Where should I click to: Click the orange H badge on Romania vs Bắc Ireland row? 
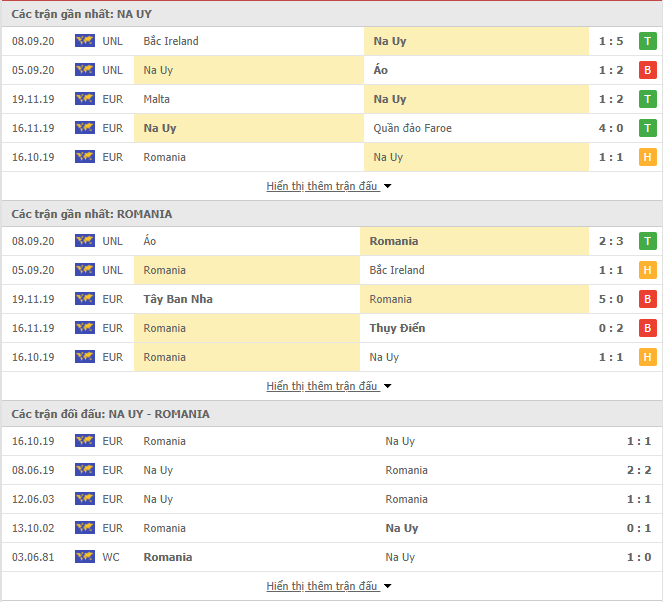647,270
